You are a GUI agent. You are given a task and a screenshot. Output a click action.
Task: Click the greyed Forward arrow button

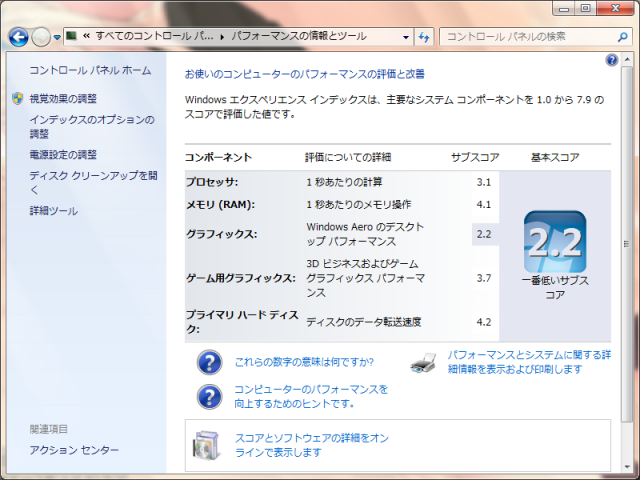tap(41, 37)
